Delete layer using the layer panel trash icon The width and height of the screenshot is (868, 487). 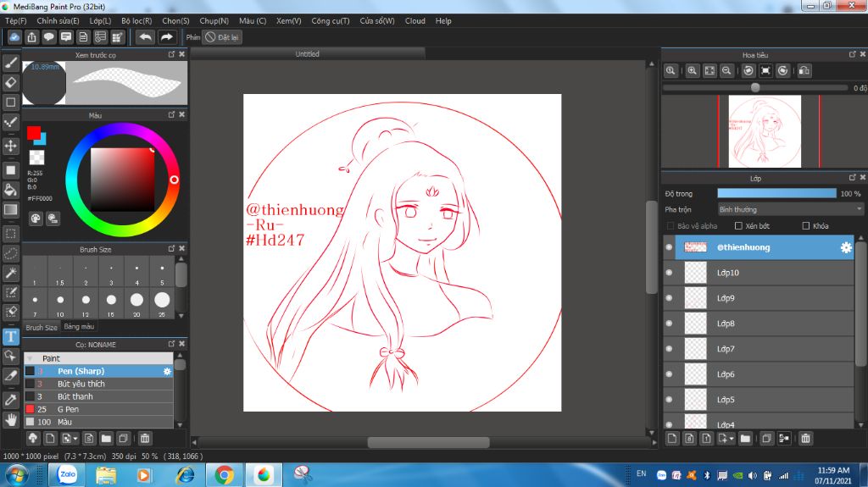pos(805,439)
